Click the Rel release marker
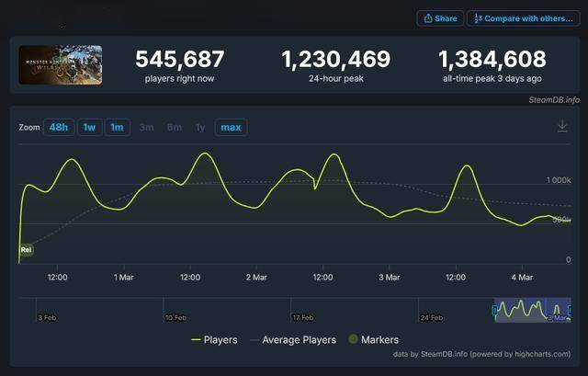Screen dimensions: 588x376 tap(27, 249)
